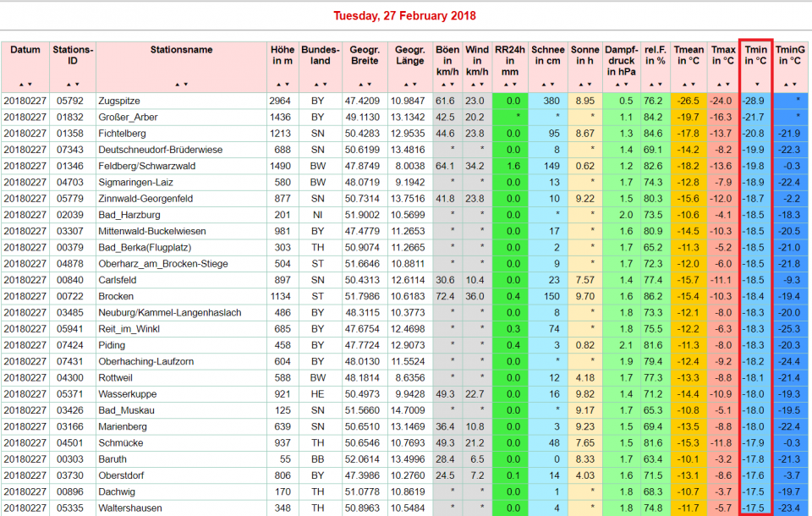Click the Tmean in °C column header
Viewport: 812px width, 516px height.
[689, 55]
